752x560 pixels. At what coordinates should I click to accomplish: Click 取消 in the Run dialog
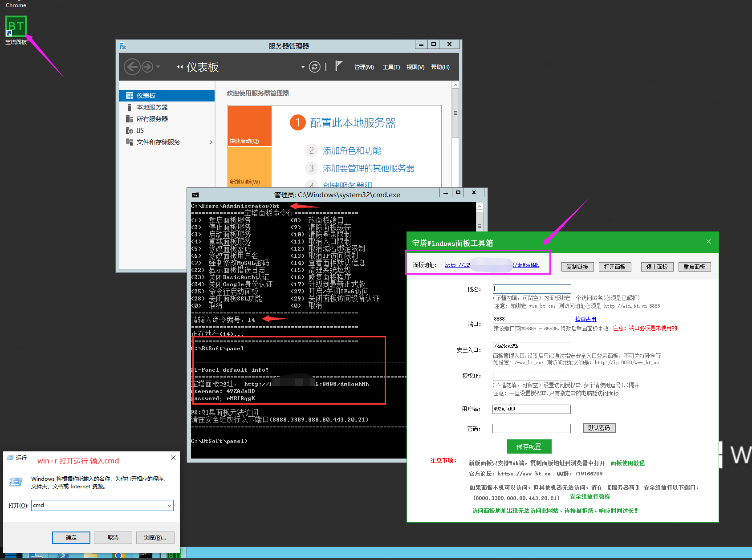[x=113, y=538]
